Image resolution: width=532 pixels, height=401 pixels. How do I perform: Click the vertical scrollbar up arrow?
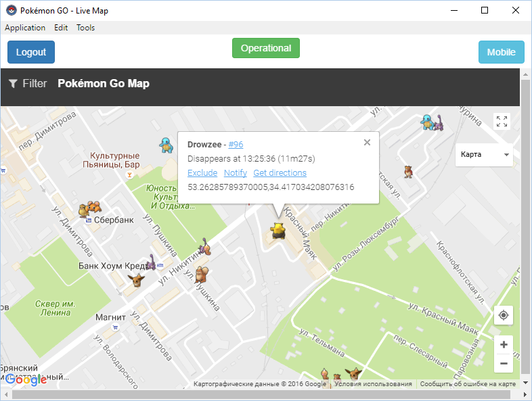click(x=525, y=74)
